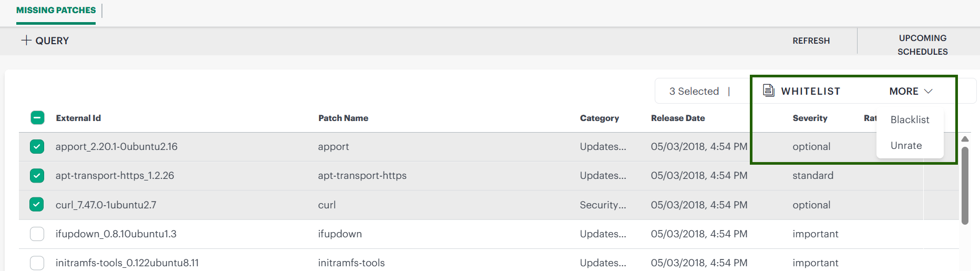This screenshot has width=980, height=271.
Task: Click 'standard' severity in apt-transport-https row
Action: coord(813,175)
